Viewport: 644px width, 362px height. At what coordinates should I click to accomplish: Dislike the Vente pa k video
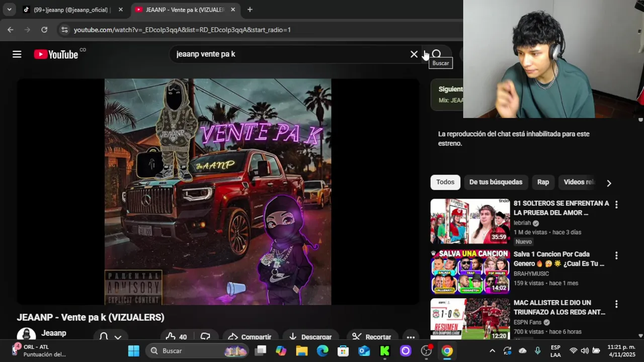coord(205,337)
